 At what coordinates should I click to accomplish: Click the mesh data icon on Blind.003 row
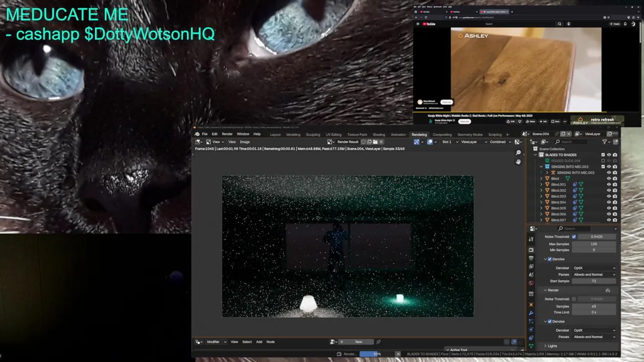click(581, 196)
